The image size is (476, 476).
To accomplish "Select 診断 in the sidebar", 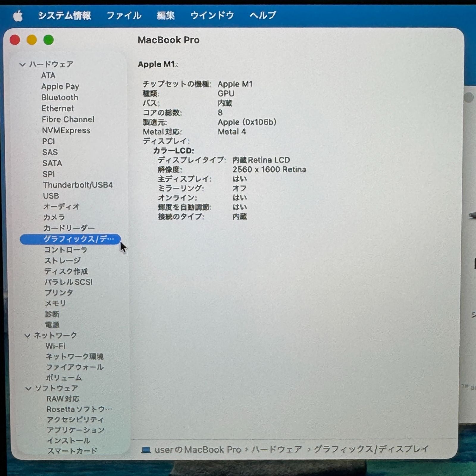I will coord(52,314).
